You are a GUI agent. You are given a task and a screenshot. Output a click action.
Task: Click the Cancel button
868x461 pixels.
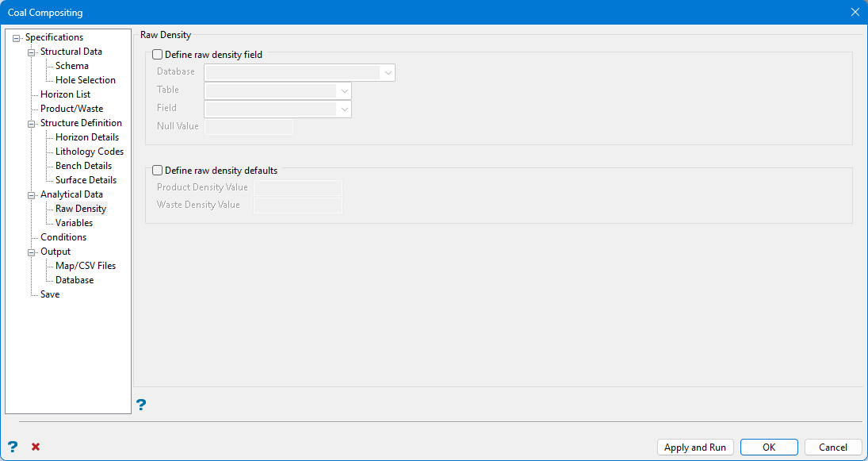tap(832, 447)
